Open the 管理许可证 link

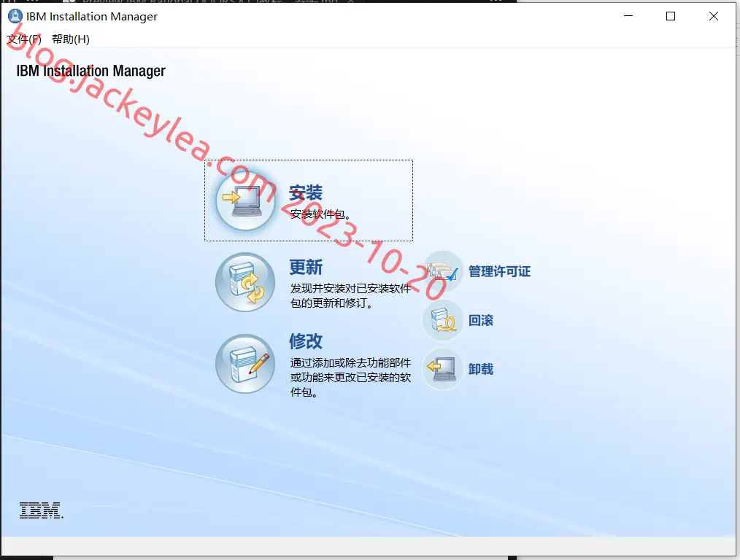click(499, 271)
